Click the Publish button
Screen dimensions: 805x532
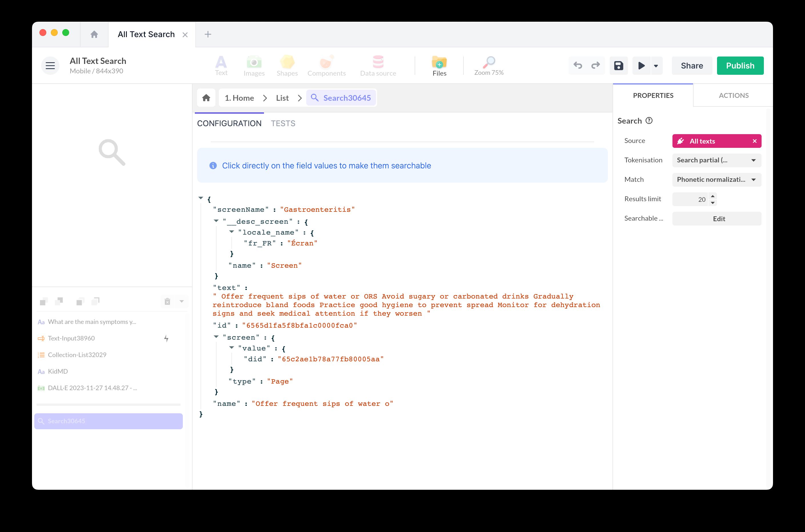coord(740,65)
